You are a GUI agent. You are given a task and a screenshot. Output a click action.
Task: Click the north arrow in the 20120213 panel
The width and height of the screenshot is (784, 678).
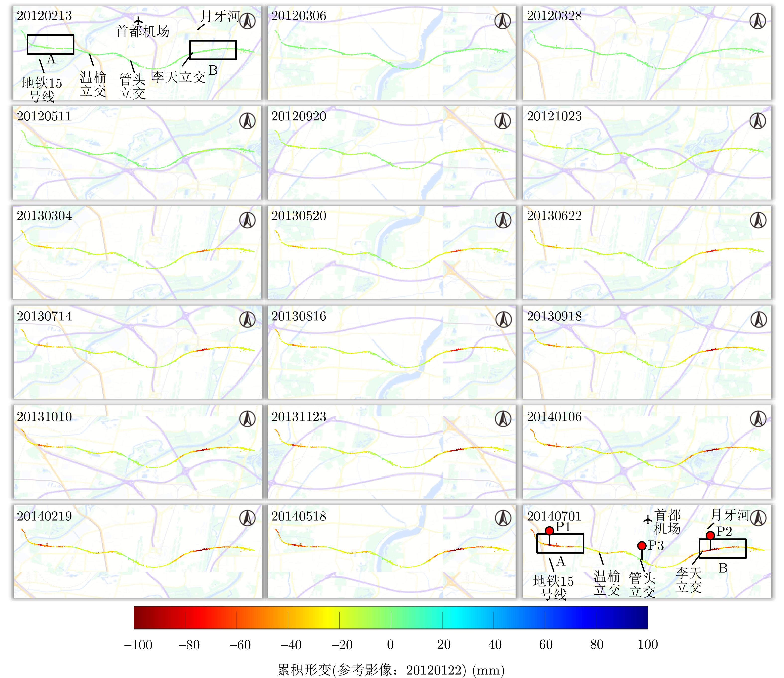click(247, 21)
